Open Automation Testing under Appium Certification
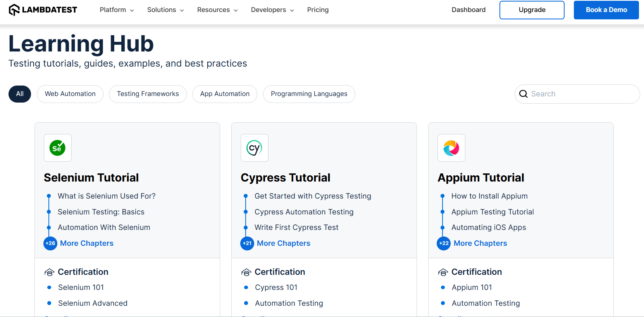Screen dimensions: 644x317 tap(486, 303)
